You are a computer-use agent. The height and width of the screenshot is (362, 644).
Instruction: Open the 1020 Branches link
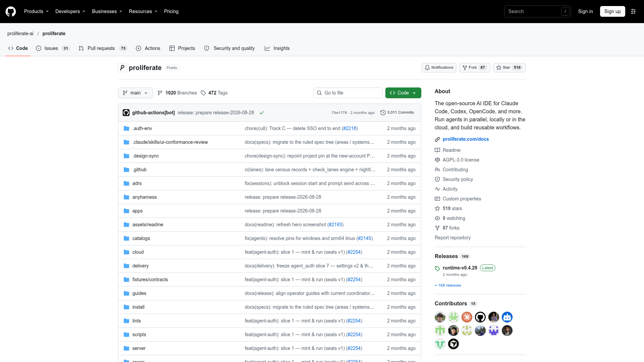(177, 93)
